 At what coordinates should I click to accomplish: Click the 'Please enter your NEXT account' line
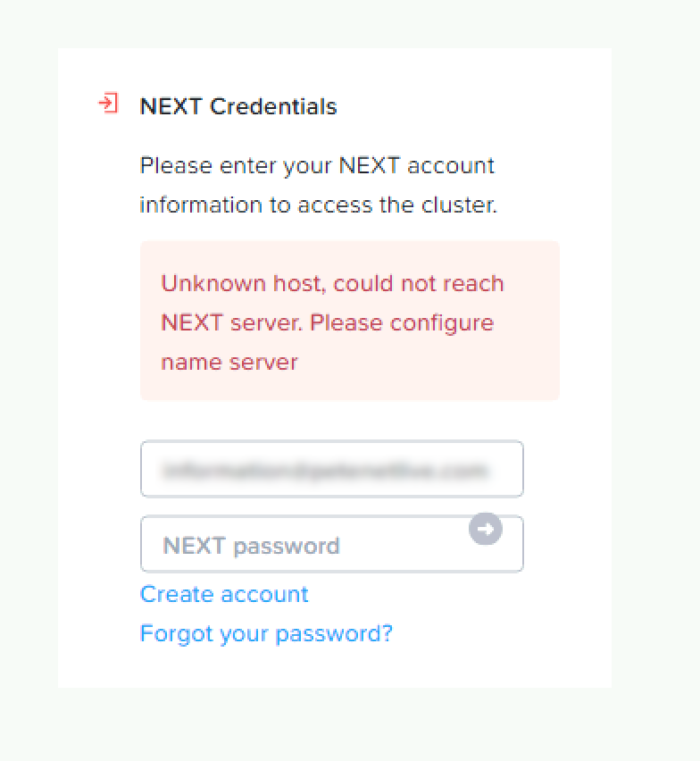317,166
